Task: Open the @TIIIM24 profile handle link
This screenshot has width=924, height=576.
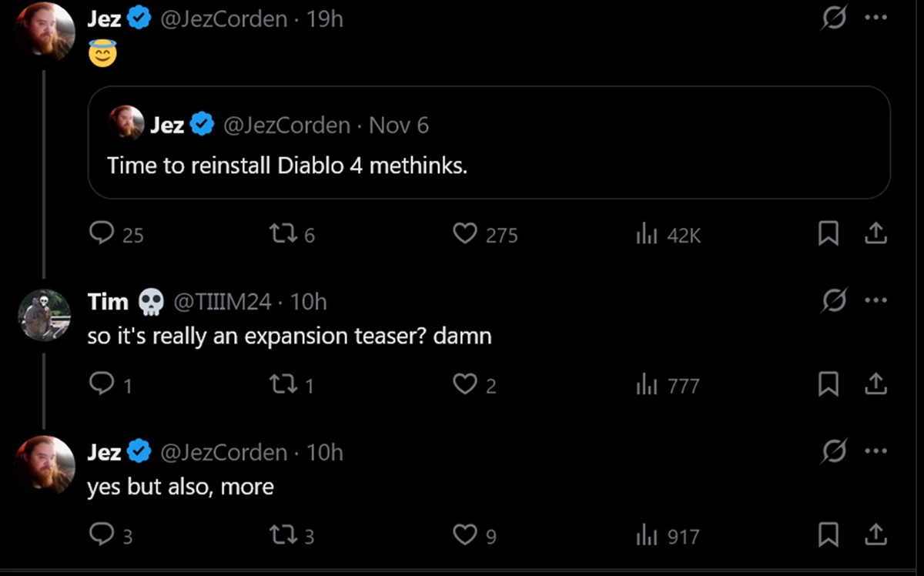Action: pos(223,302)
